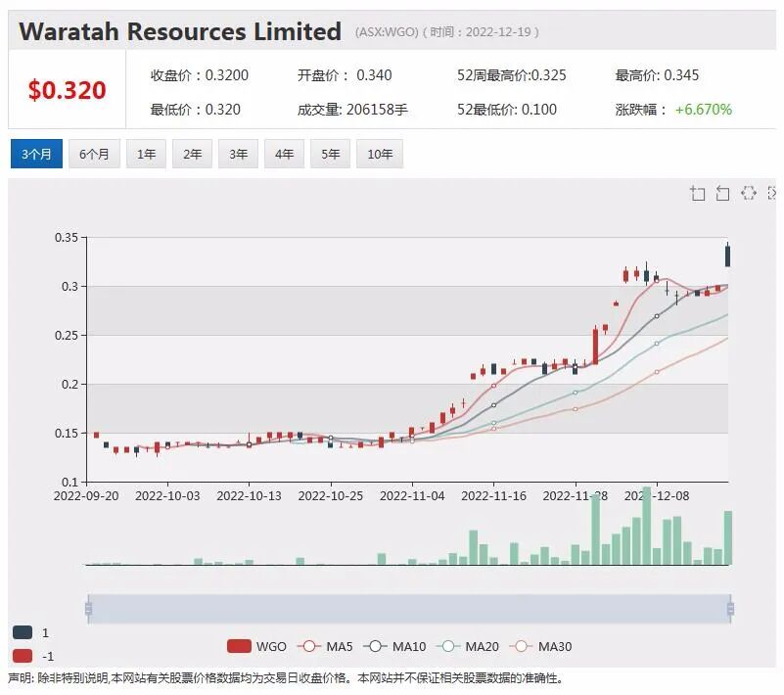
Task: Click the restore chart icon
Action: pyautogui.click(x=749, y=193)
